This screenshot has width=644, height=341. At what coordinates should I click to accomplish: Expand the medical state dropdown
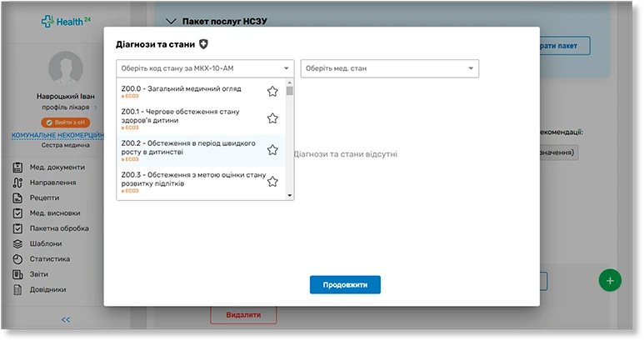point(389,68)
